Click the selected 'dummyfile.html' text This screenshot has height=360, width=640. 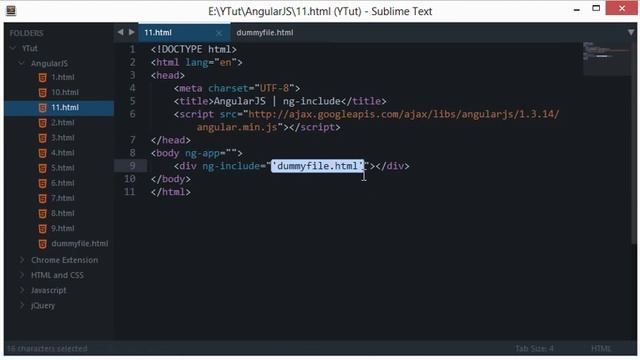317,166
